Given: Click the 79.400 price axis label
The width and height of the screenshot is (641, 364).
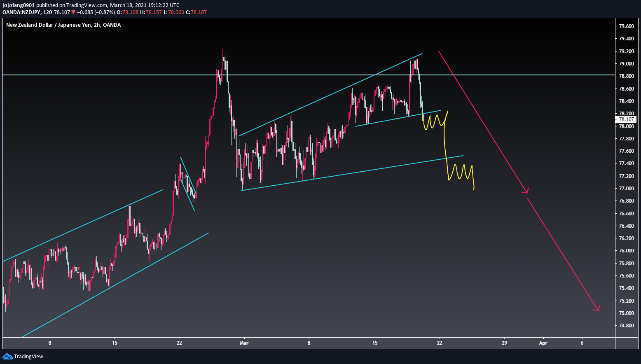Looking at the screenshot, I should click(x=627, y=39).
